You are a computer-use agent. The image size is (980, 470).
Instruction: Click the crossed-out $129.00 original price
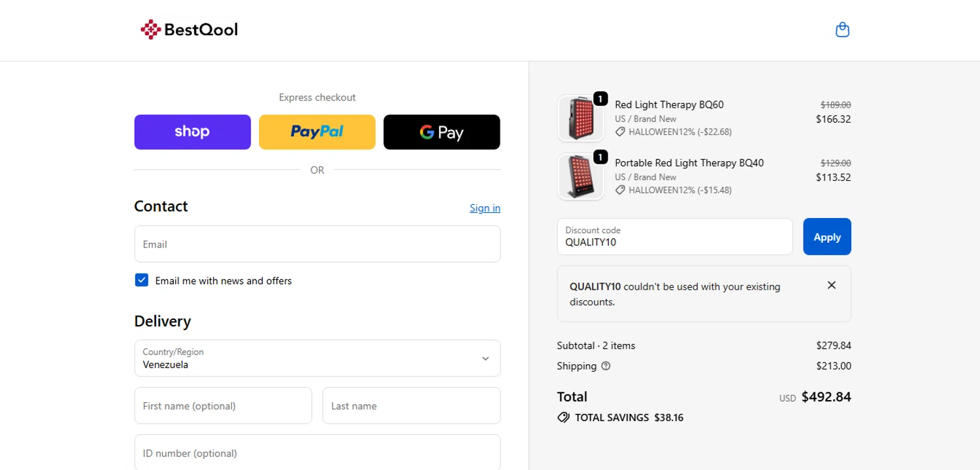click(836, 163)
